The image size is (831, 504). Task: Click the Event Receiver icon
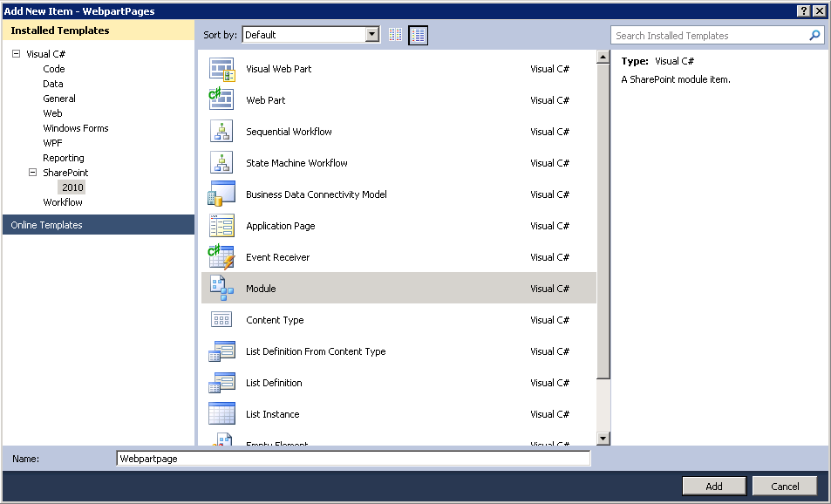pos(221,257)
